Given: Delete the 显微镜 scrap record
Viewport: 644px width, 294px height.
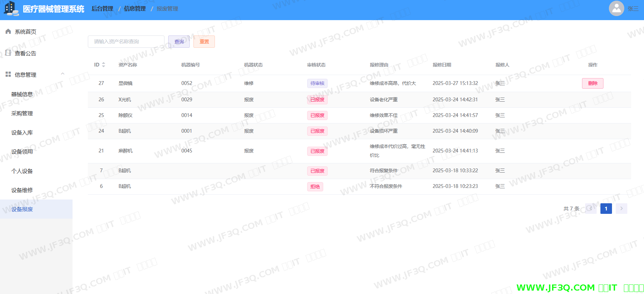Looking at the screenshot, I should (x=592, y=83).
